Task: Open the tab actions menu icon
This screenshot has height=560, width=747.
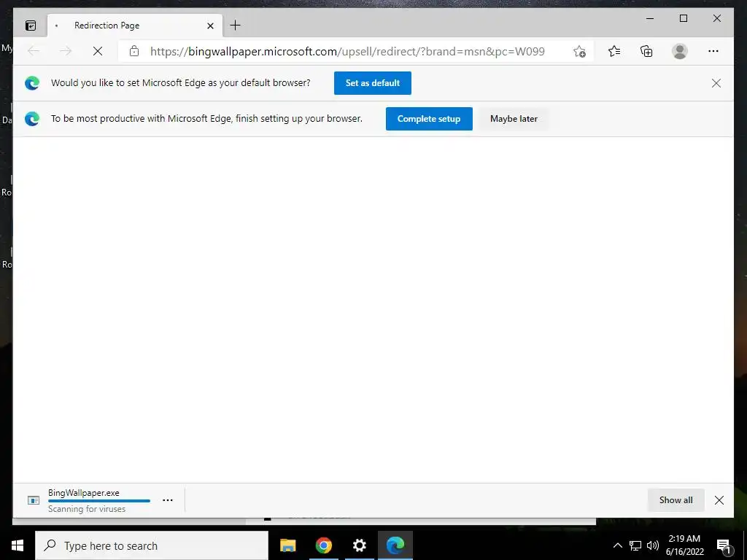Action: [x=31, y=26]
